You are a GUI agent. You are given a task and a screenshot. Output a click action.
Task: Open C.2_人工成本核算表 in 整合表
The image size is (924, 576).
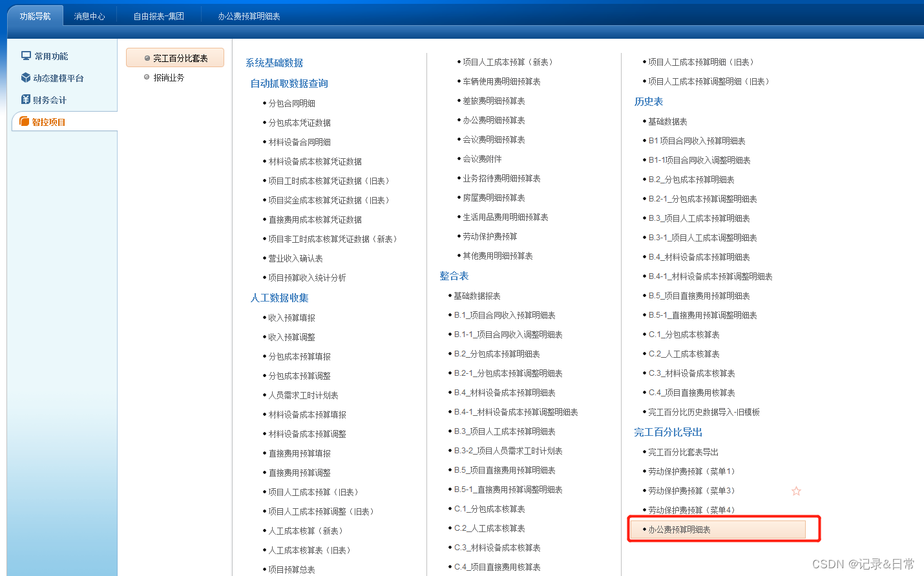pos(489,528)
